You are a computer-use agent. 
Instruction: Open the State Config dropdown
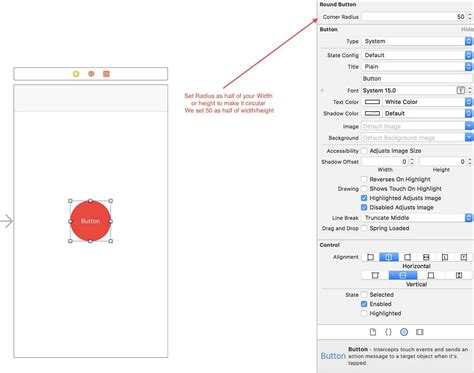click(x=417, y=55)
